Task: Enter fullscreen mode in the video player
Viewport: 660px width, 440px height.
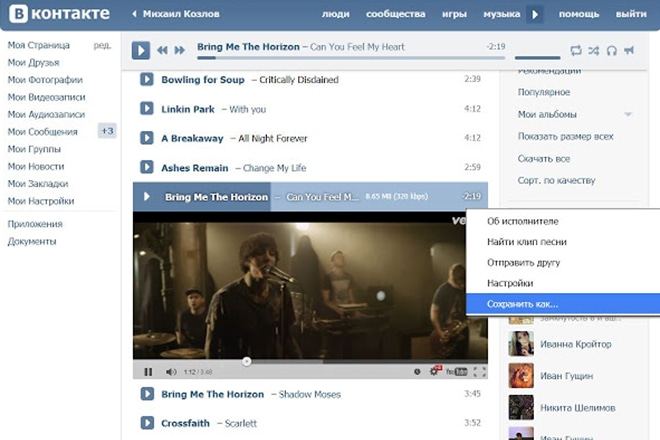Action: pyautogui.click(x=478, y=371)
